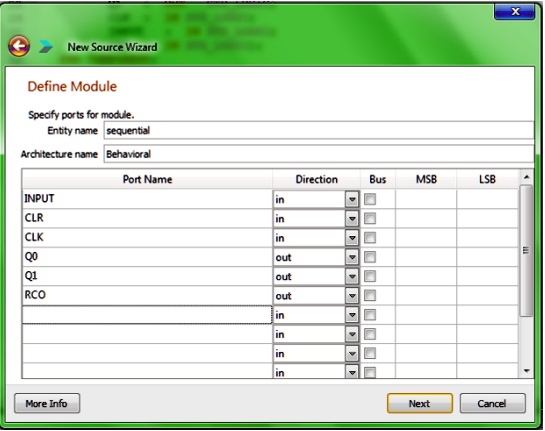Click the Port Name column header

point(147,179)
